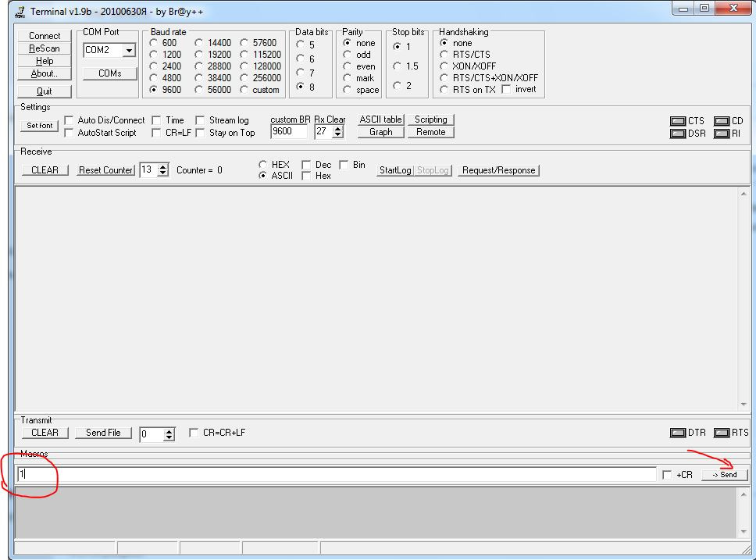Decrease the Transmit delay spinner value

(169, 437)
